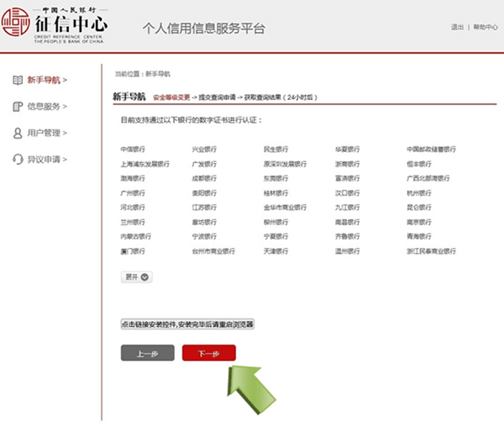Select 上海浦东发展银行
The height and width of the screenshot is (431, 504).
(x=145, y=164)
